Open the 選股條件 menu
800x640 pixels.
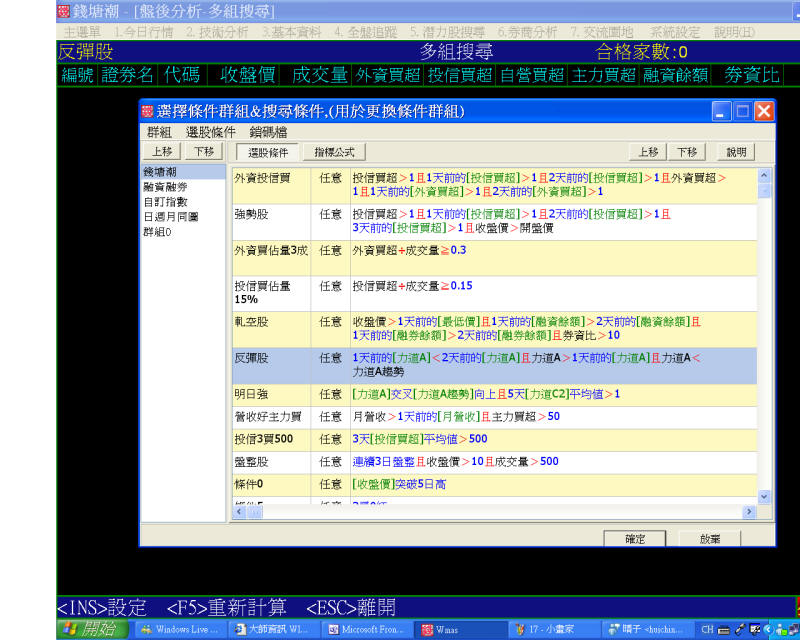(210, 132)
